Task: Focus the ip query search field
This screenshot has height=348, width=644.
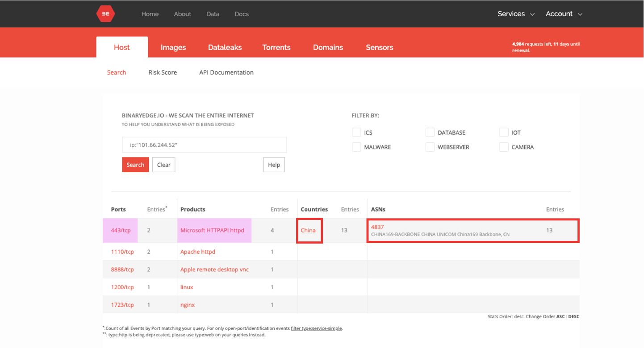Action: tap(204, 145)
